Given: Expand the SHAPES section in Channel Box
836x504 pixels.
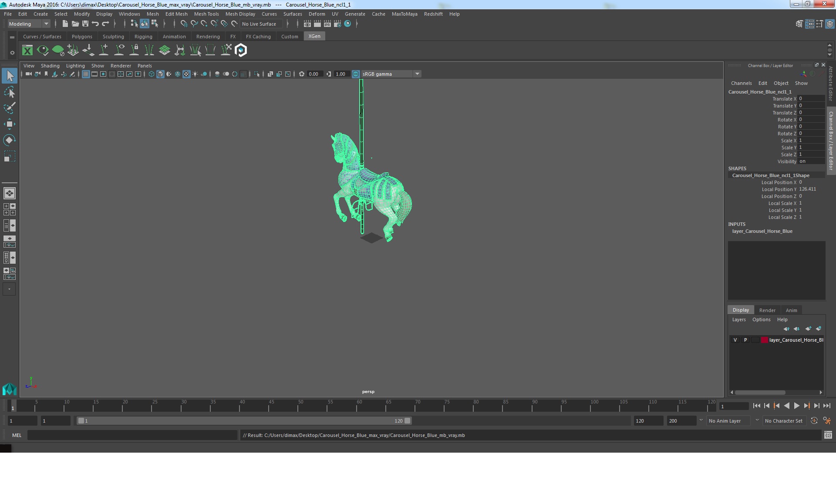Looking at the screenshot, I should tap(738, 168).
